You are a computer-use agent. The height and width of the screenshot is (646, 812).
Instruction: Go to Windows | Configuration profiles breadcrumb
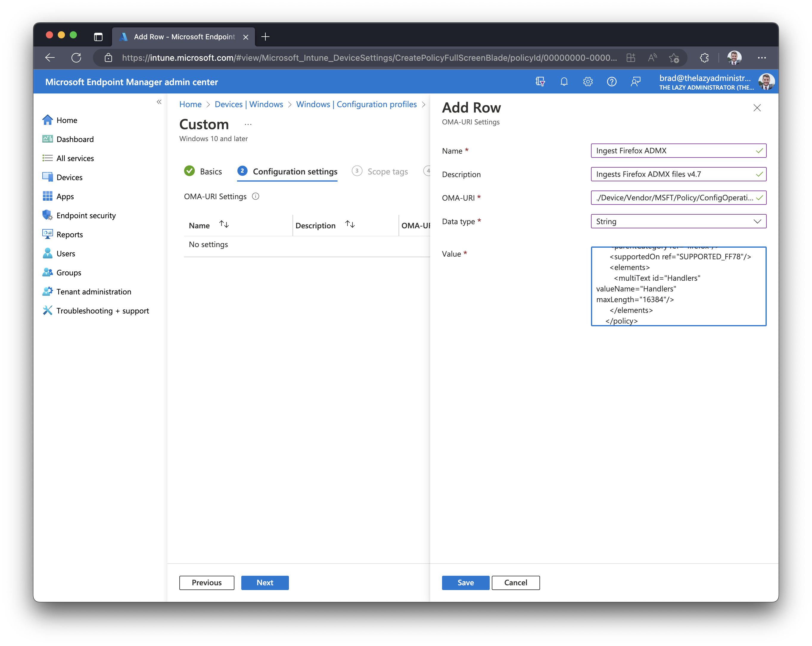tap(356, 104)
